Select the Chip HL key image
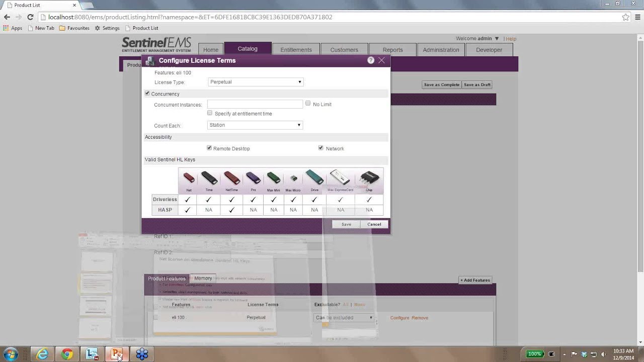644x362 pixels. 369,178
